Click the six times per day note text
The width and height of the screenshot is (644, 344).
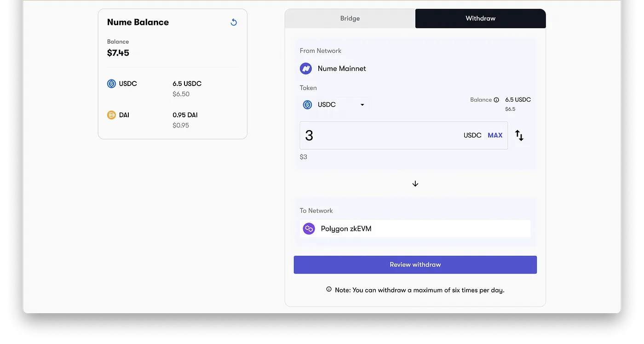point(420,290)
